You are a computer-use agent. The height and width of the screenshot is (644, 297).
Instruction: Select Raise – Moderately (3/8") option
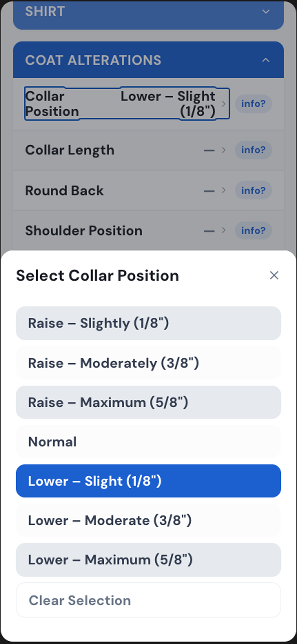148,363
